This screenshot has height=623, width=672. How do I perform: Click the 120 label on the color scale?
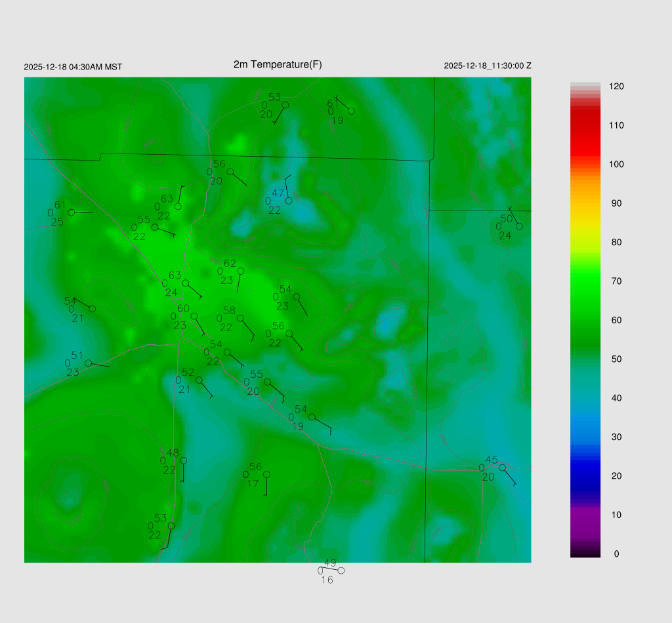coord(616,87)
